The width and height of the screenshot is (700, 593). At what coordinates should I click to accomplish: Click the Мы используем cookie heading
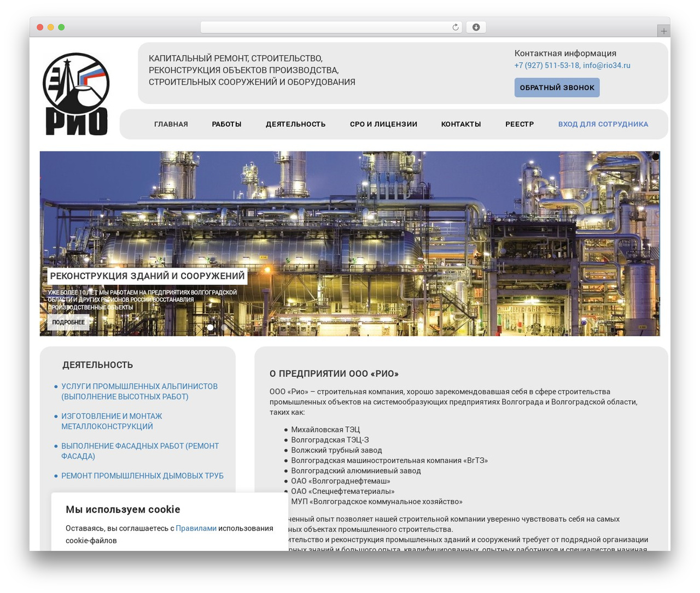[123, 509]
